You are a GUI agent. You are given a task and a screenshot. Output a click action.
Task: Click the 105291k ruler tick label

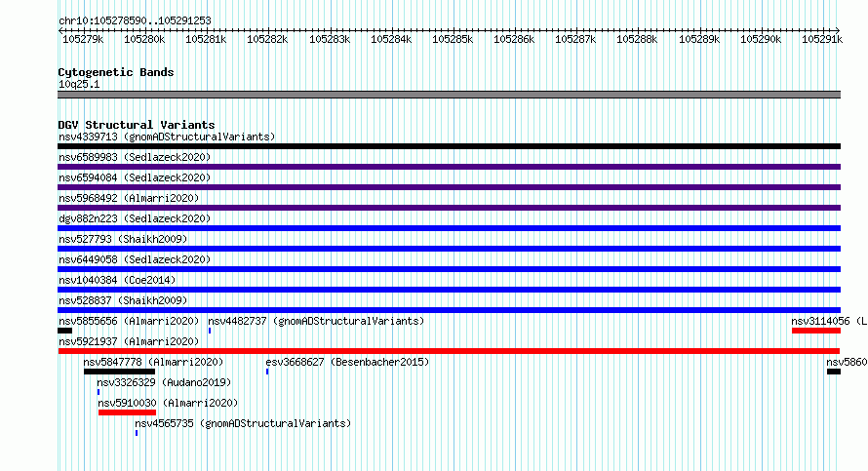[x=822, y=39]
